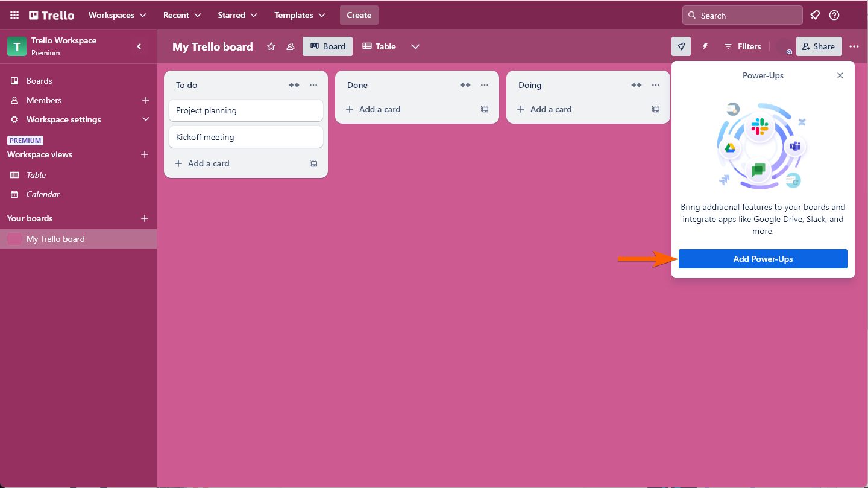Open the Kickoff meeting card
Screen dimensions: 868x488
[x=246, y=137]
